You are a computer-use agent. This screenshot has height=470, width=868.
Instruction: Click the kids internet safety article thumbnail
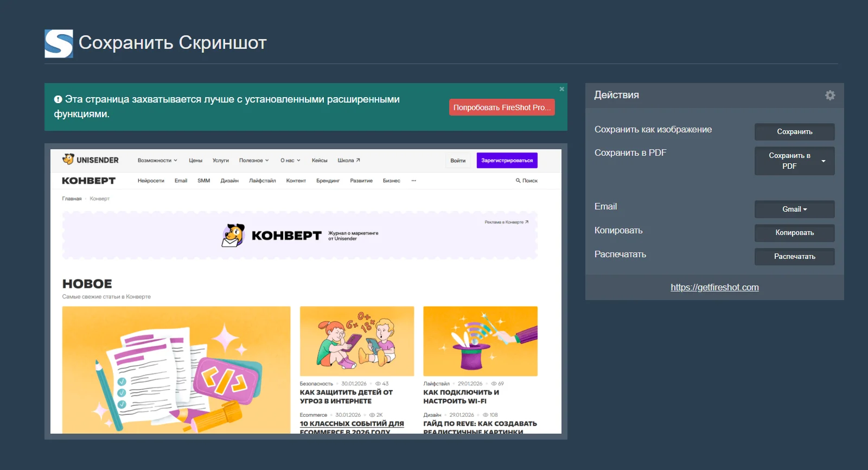point(356,341)
